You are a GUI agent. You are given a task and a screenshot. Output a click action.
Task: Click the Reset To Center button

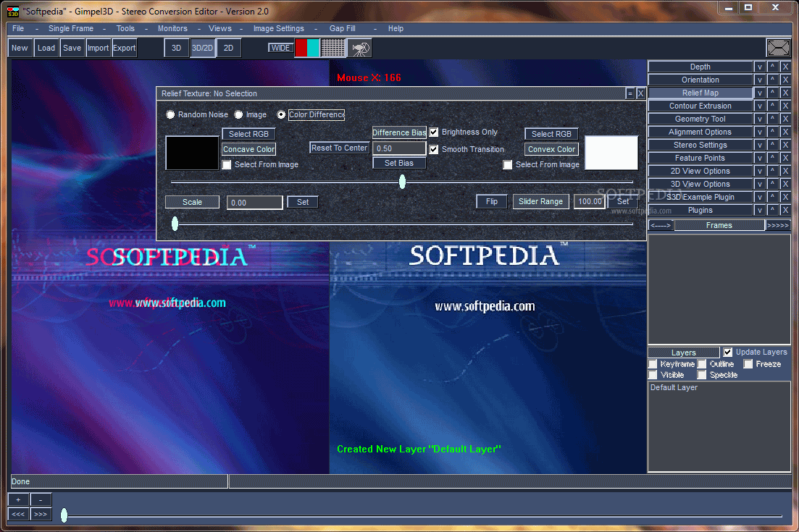pyautogui.click(x=339, y=148)
